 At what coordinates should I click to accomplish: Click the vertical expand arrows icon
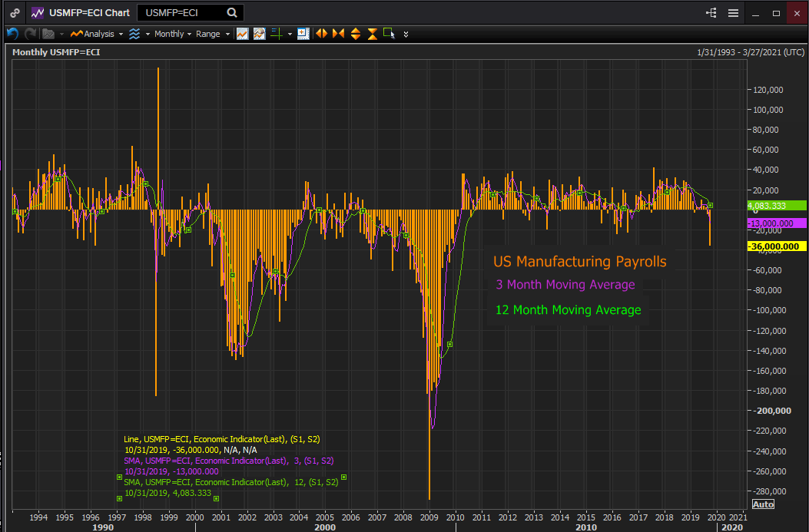coord(355,34)
